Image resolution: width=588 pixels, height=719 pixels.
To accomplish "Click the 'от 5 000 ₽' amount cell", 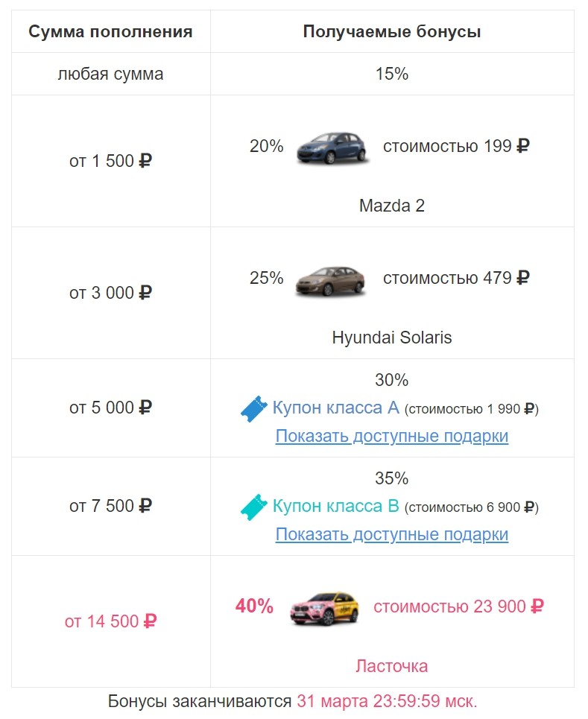I will pos(110,408).
